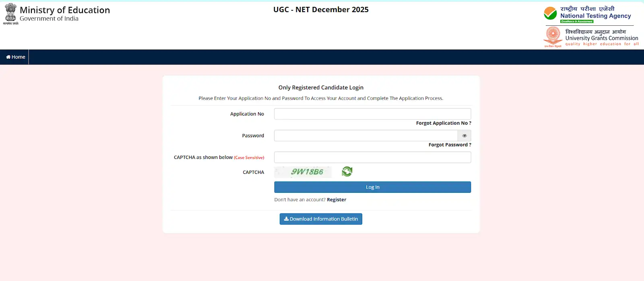Click the Log In button
This screenshot has height=281, width=644.
(x=372, y=187)
